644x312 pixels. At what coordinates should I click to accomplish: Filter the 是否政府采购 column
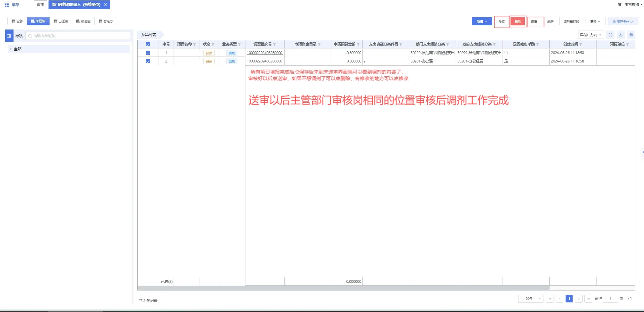pyautogui.click(x=538, y=44)
